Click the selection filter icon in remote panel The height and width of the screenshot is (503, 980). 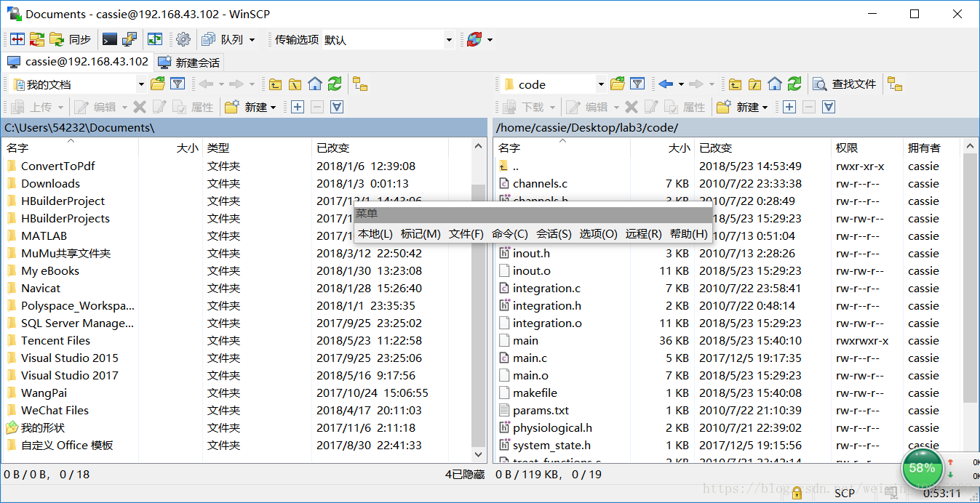[x=829, y=107]
